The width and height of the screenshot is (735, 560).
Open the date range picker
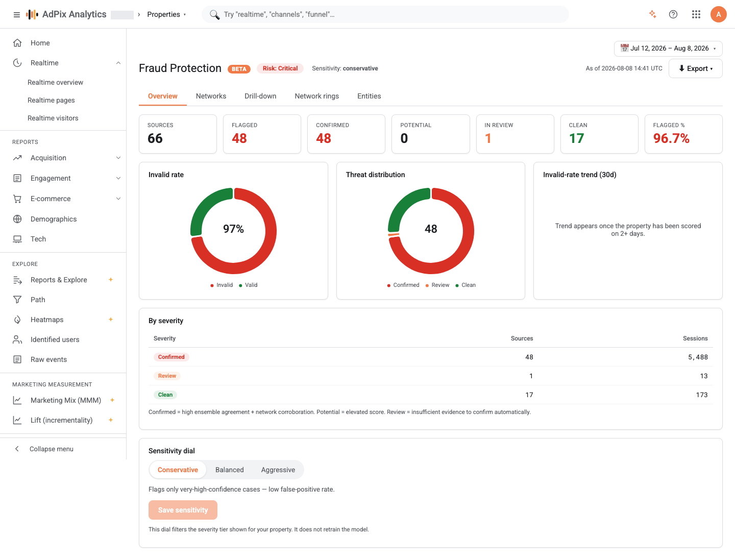coord(668,48)
